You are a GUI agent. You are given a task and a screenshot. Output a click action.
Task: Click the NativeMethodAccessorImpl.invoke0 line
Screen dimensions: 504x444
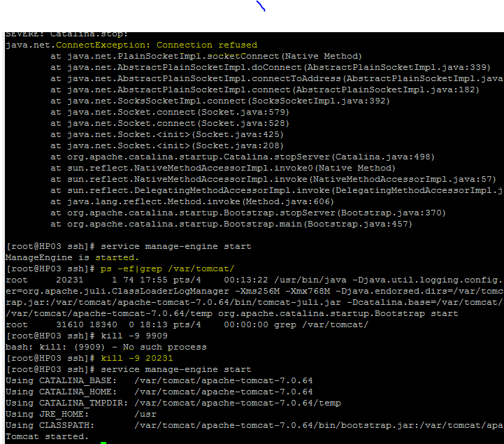pos(222,168)
